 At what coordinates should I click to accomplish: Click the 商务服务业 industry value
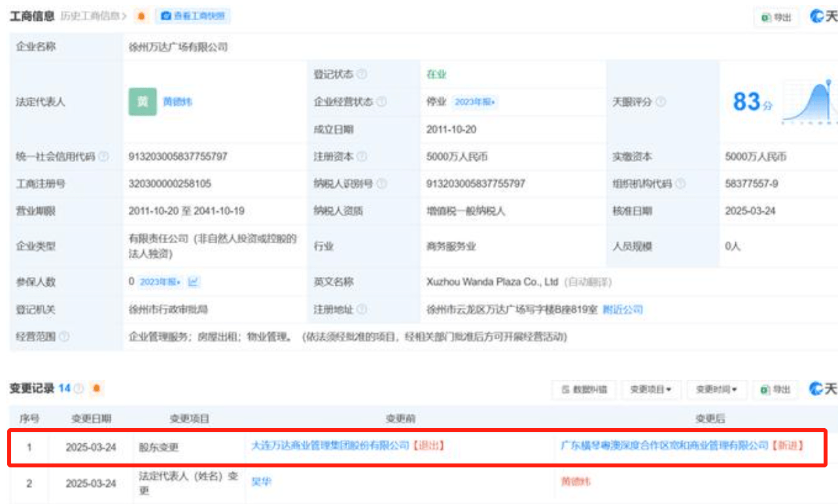point(451,246)
